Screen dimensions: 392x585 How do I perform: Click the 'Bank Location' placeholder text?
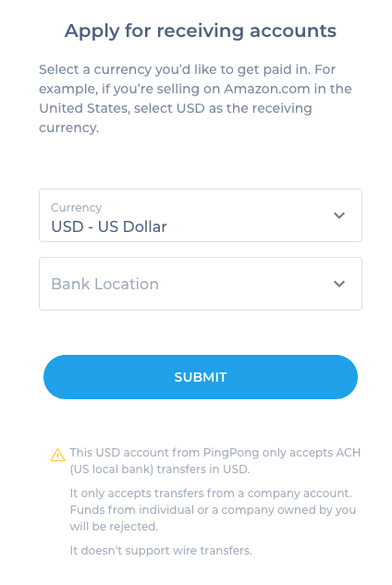click(x=104, y=284)
